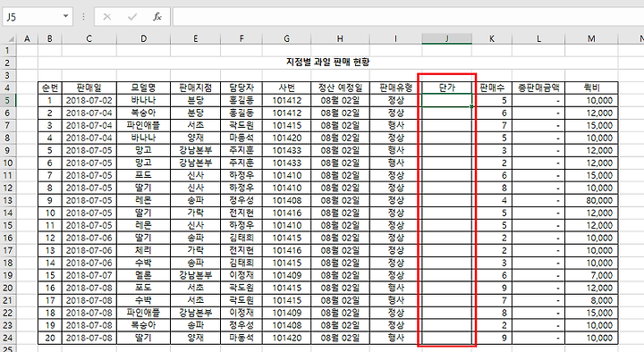Click 8,000 value in row 21

pyautogui.click(x=591, y=300)
